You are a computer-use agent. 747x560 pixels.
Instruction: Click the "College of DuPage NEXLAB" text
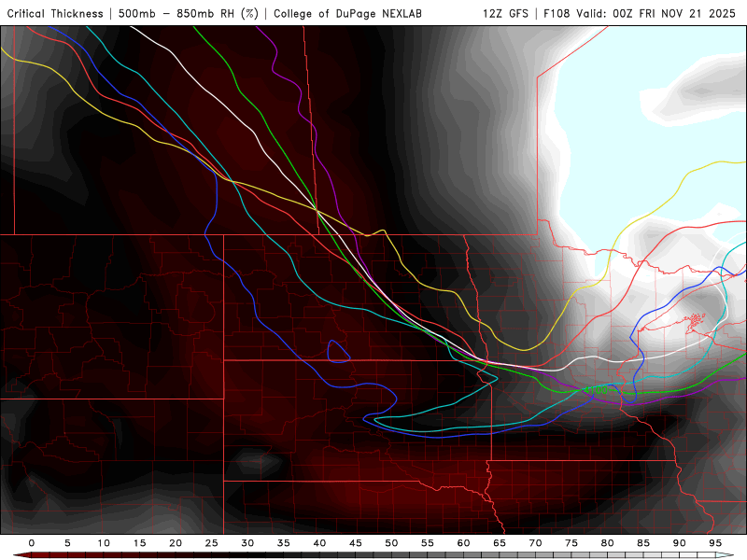coord(347,14)
